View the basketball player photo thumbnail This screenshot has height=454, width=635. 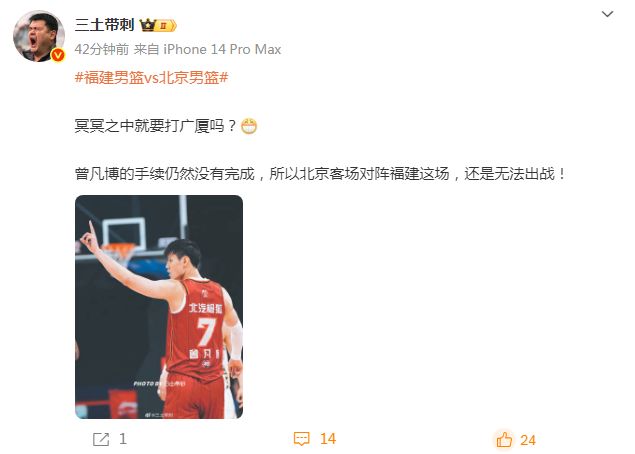coord(159,307)
